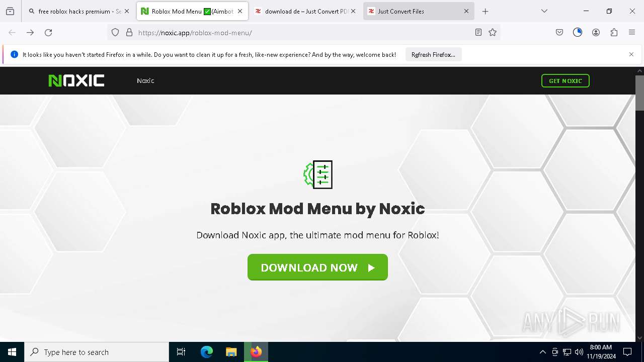Toggle reader view icon

478,32
